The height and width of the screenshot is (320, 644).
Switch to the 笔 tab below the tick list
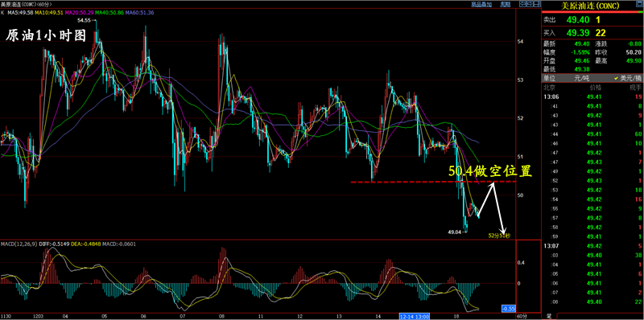[549, 317]
